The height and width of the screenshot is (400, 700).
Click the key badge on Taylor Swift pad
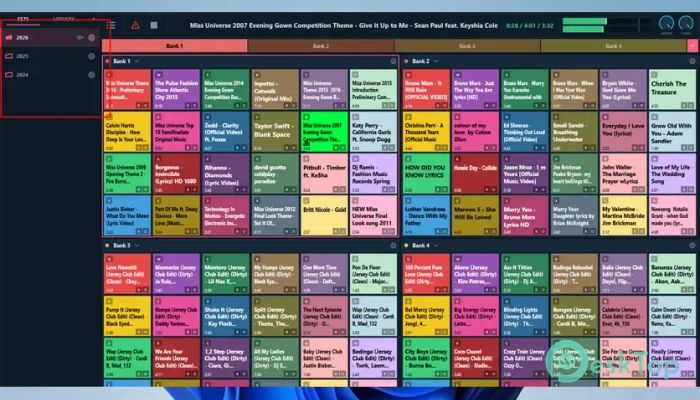(257, 117)
